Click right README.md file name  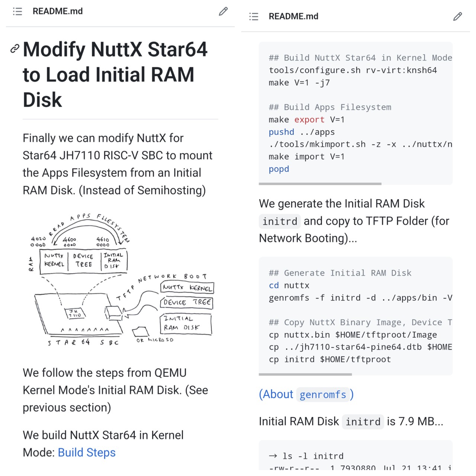293,16
